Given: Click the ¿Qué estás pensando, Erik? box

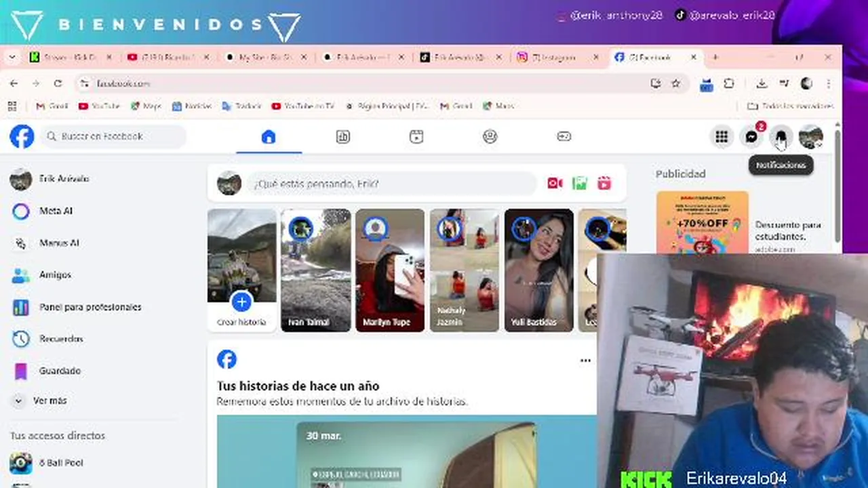Looking at the screenshot, I should (391, 183).
